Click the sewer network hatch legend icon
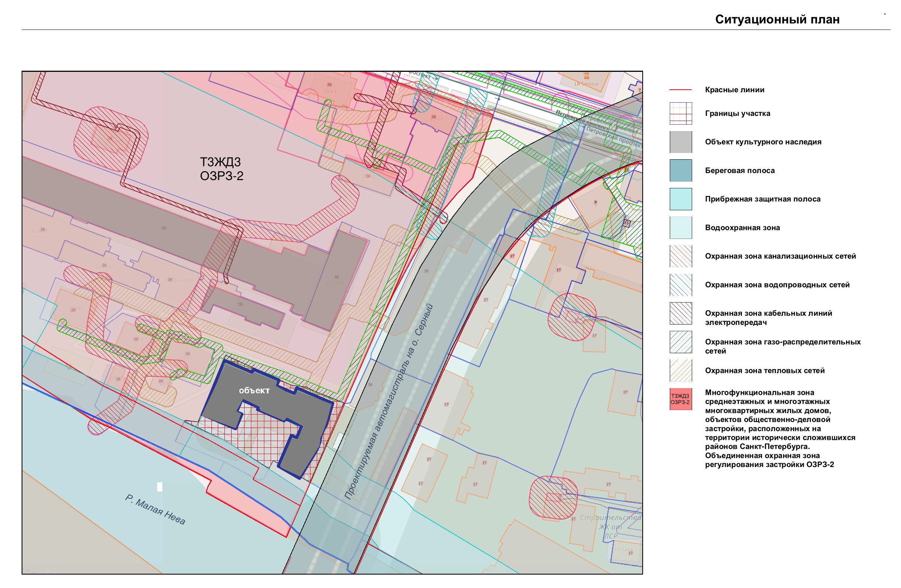The image size is (901, 588). click(680, 256)
